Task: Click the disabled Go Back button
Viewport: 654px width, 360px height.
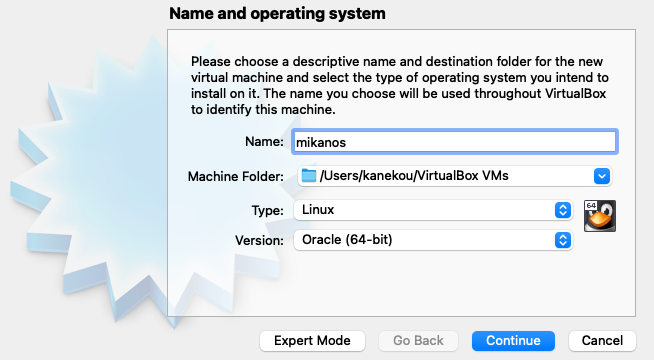Action: tap(418, 341)
